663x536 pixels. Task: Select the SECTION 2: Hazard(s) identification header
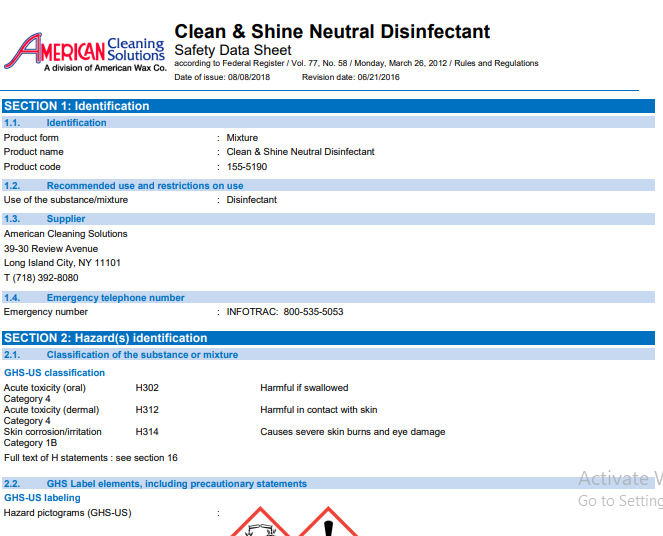coord(105,338)
